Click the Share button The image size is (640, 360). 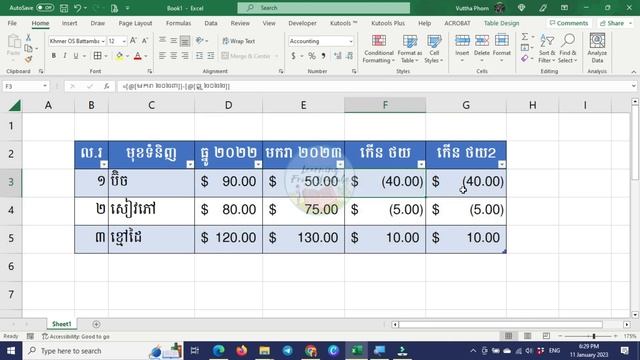tap(615, 23)
